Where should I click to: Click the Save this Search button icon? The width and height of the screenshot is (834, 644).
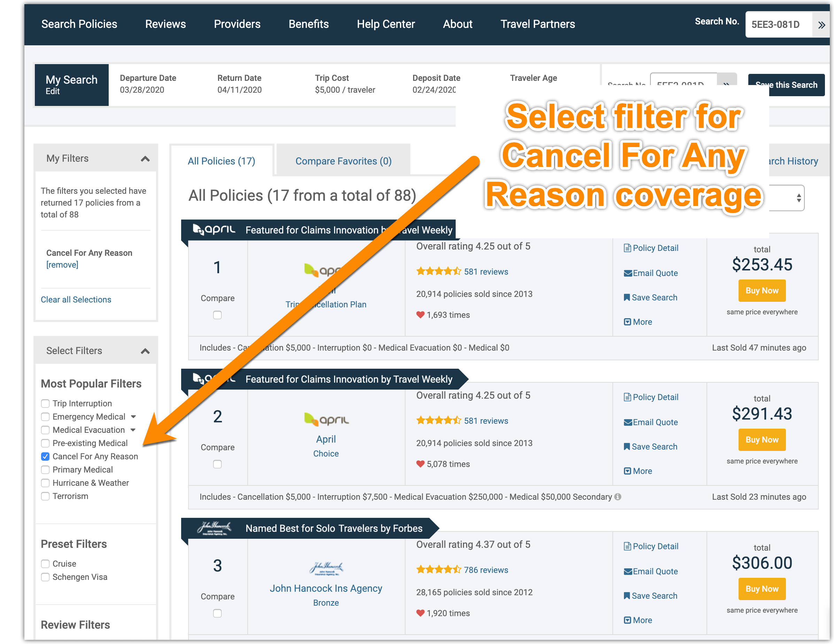(x=786, y=85)
